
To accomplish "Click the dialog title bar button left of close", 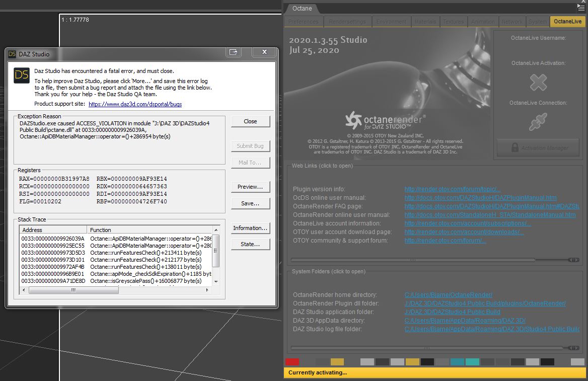I will [233, 52].
